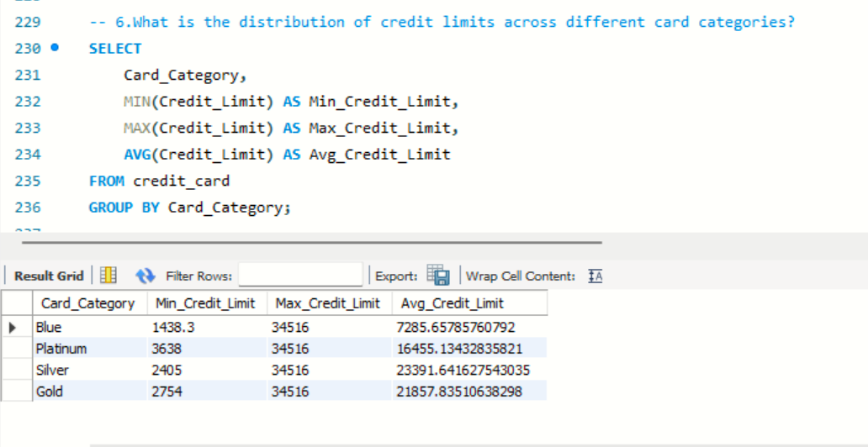Sort by Max_Credit_Limit column header
The image size is (868, 447).
(x=330, y=303)
